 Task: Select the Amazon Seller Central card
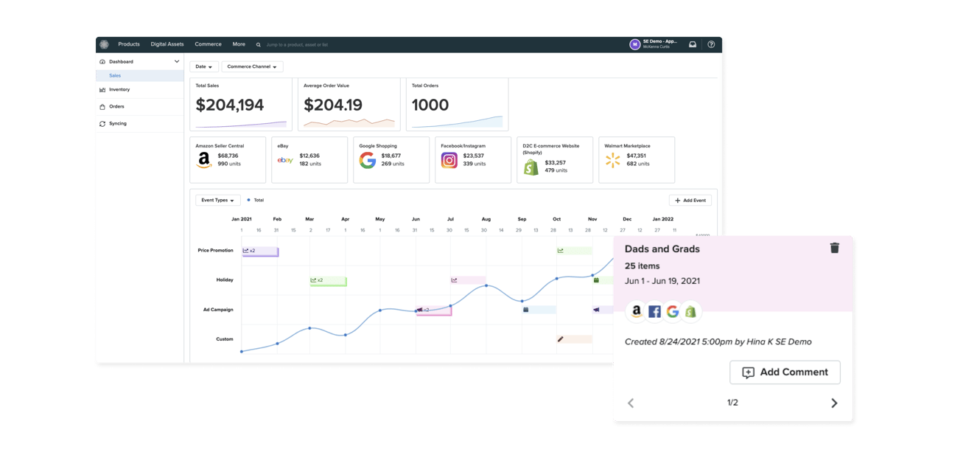[228, 159]
